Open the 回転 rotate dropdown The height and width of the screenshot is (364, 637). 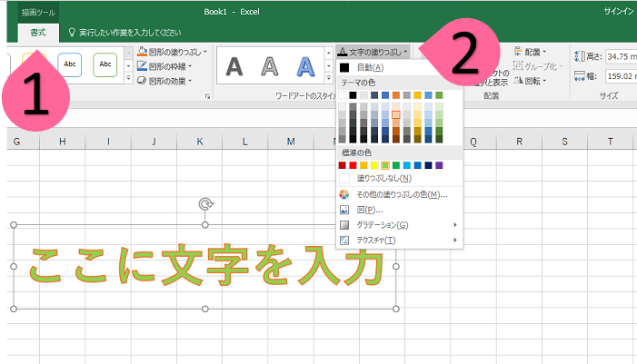point(531,81)
